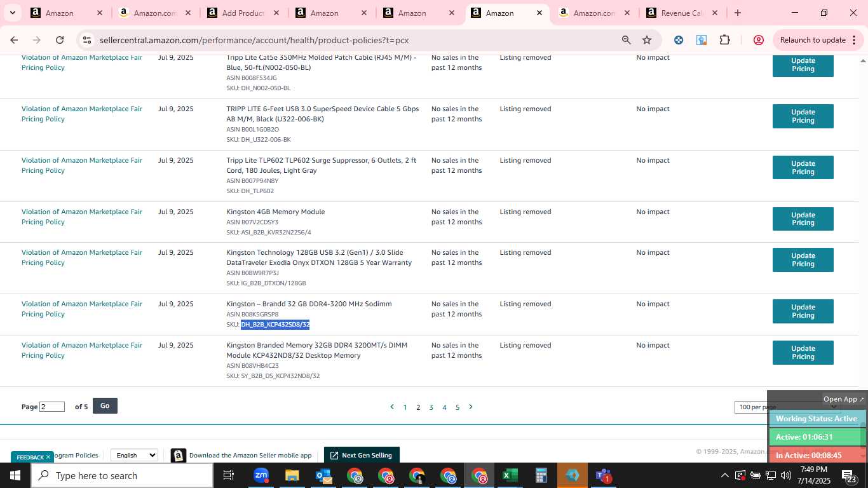Screen dimensions: 868x488
Task: Click SKU DH_TLP602 text
Action: [250, 191]
